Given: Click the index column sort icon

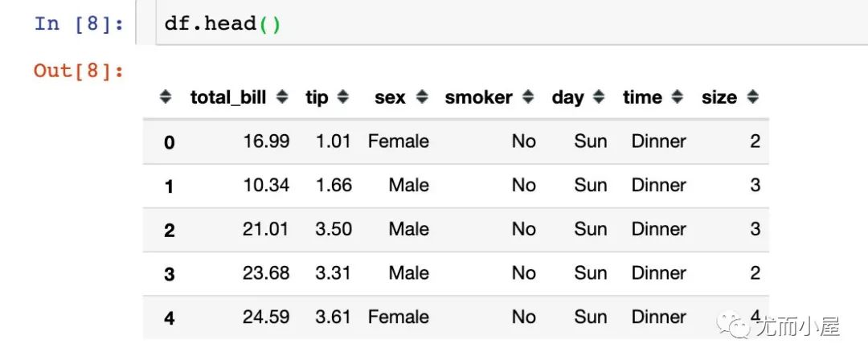Looking at the screenshot, I should tap(166, 97).
